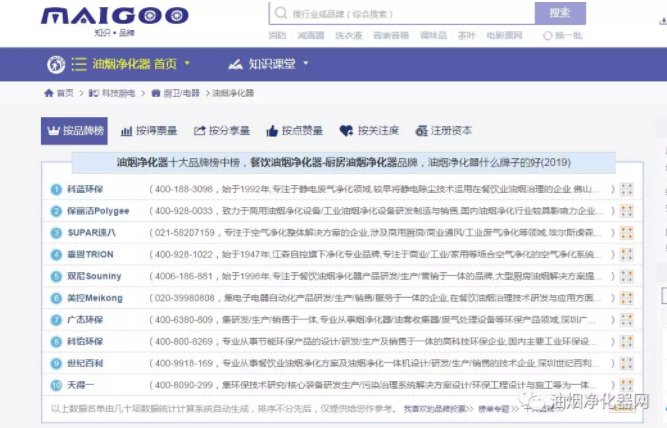Open the 调味品 hot keyword link
Viewport: 667px width, 428px height.
[x=433, y=35]
